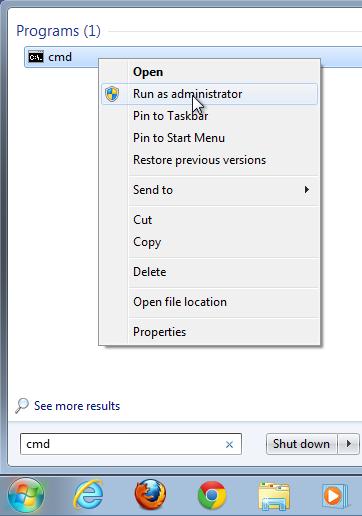Open the Windows Start orb
The image size is (362, 516).
(26, 496)
